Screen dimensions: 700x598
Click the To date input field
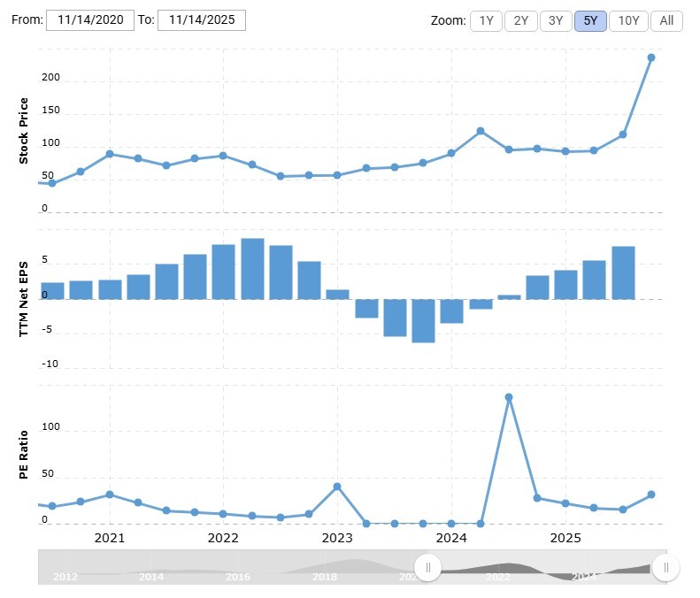pyautogui.click(x=201, y=20)
